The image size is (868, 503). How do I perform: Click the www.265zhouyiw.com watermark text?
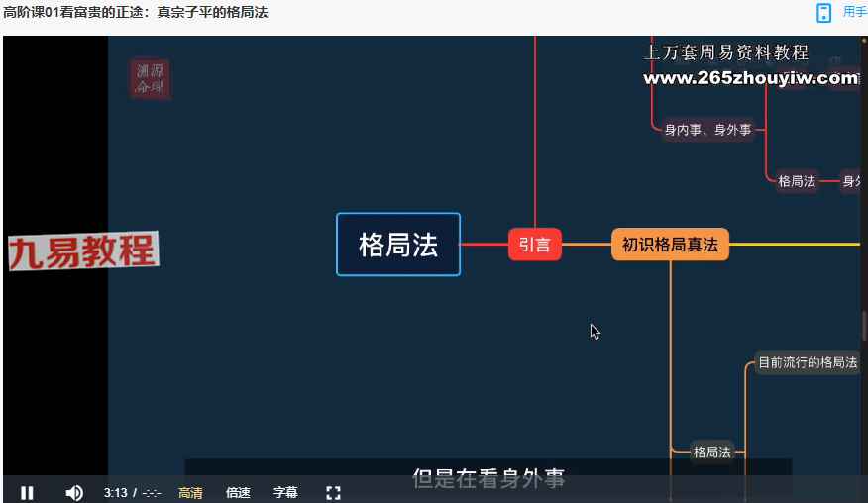click(751, 78)
